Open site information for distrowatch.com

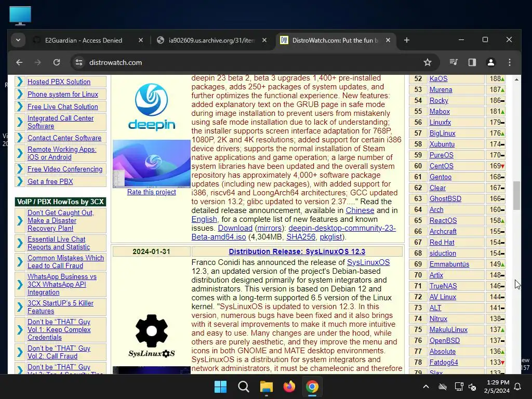(79, 62)
